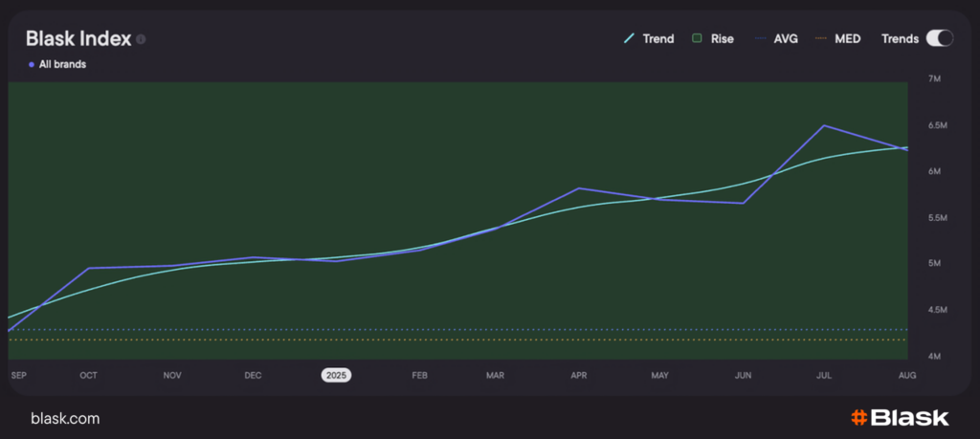Click the green Rise legend square

point(698,39)
